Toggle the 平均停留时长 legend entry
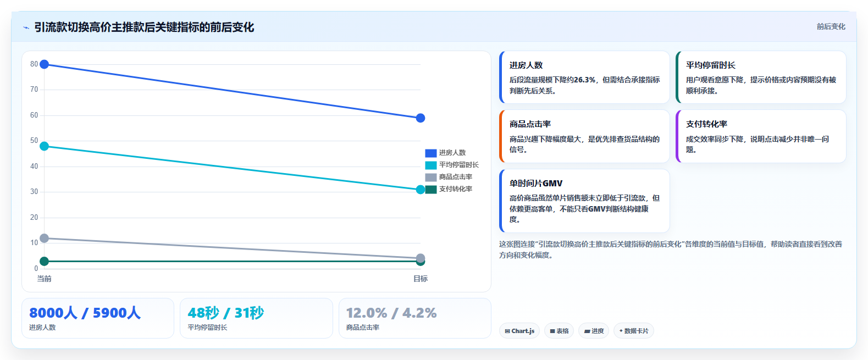Screen dimensions: 868x360 (x=452, y=165)
